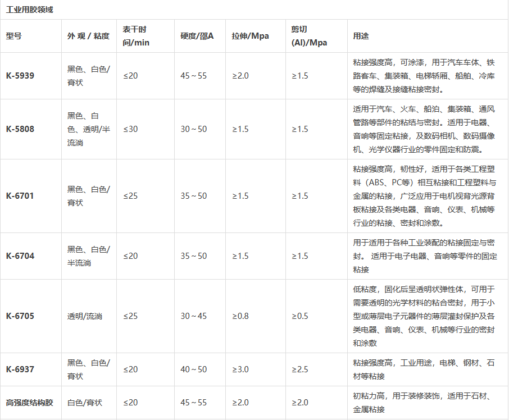Click the 硬度/邵A column header

197,36
